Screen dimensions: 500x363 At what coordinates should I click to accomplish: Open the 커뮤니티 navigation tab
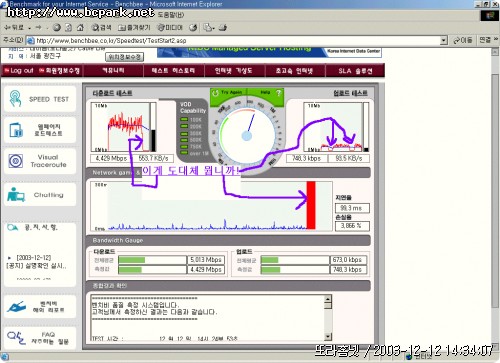113,70
